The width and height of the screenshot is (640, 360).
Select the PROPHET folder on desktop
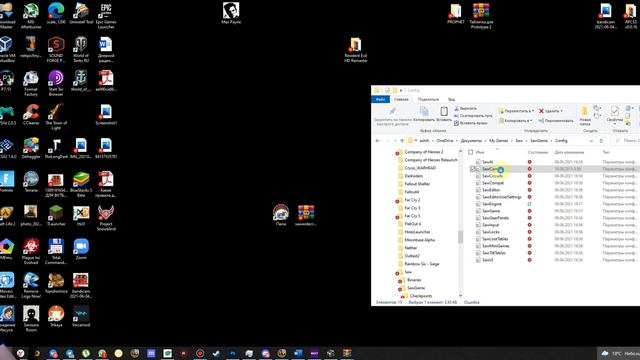point(456,14)
